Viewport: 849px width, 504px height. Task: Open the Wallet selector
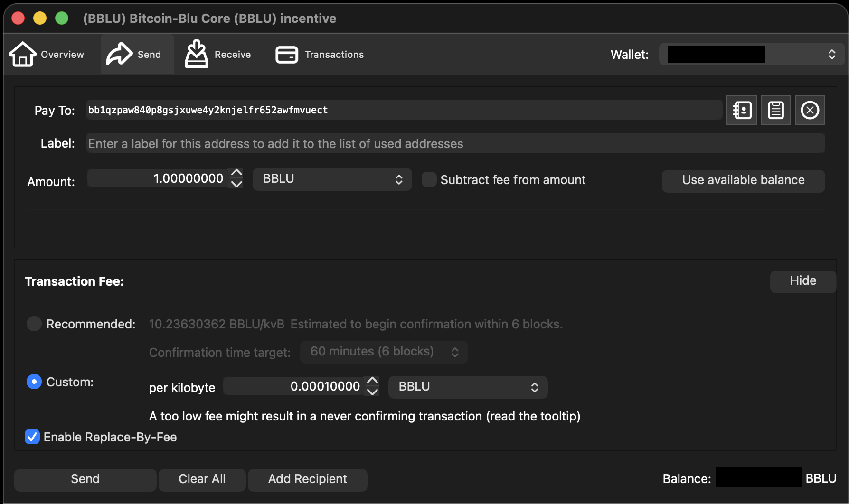click(752, 54)
